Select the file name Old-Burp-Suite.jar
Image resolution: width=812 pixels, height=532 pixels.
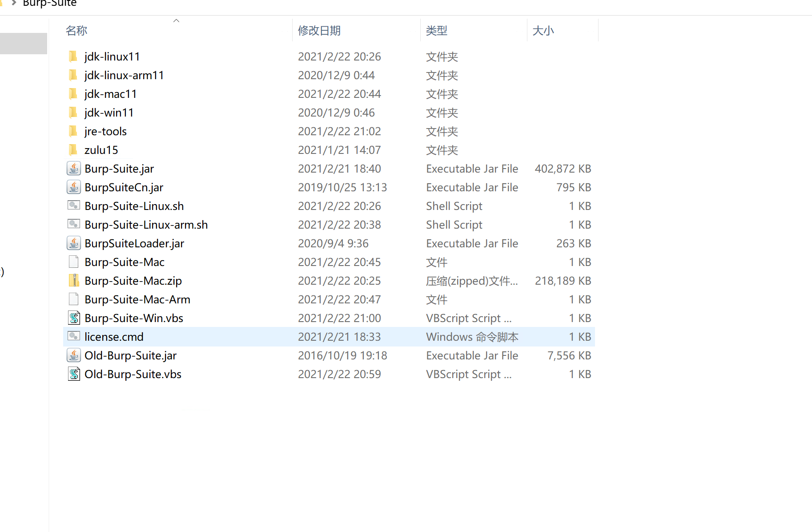coord(131,355)
